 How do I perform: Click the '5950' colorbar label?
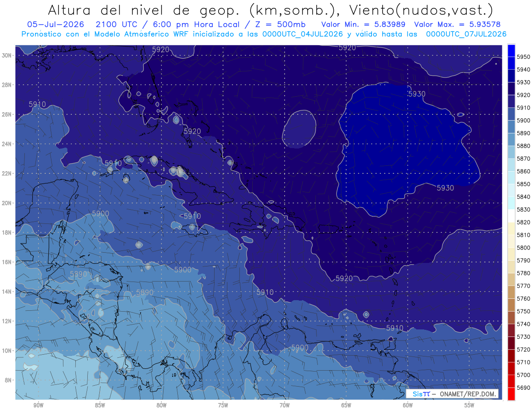pos(524,57)
